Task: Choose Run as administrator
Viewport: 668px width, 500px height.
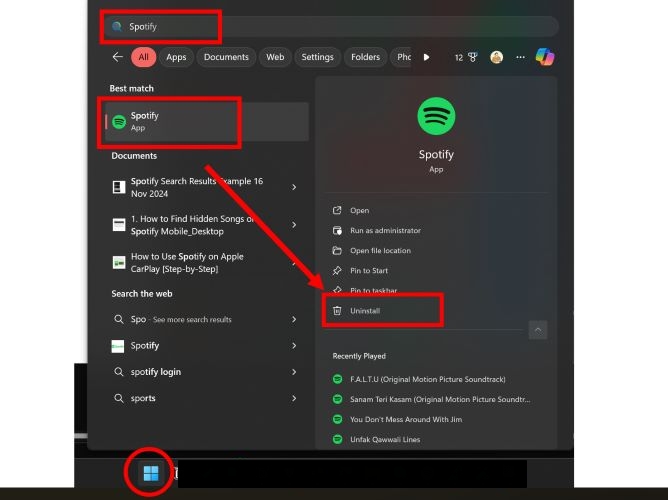Action: click(386, 230)
